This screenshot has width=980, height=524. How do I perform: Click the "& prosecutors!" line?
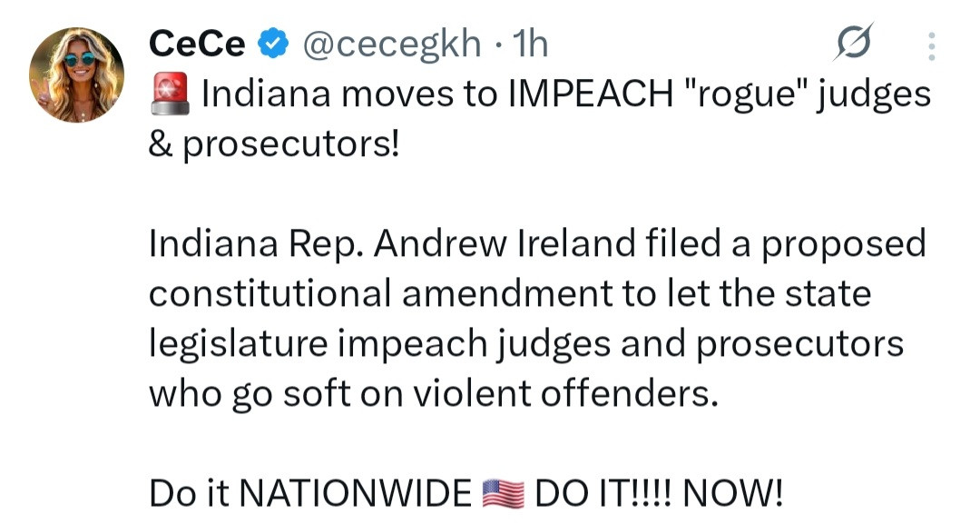click(x=273, y=144)
